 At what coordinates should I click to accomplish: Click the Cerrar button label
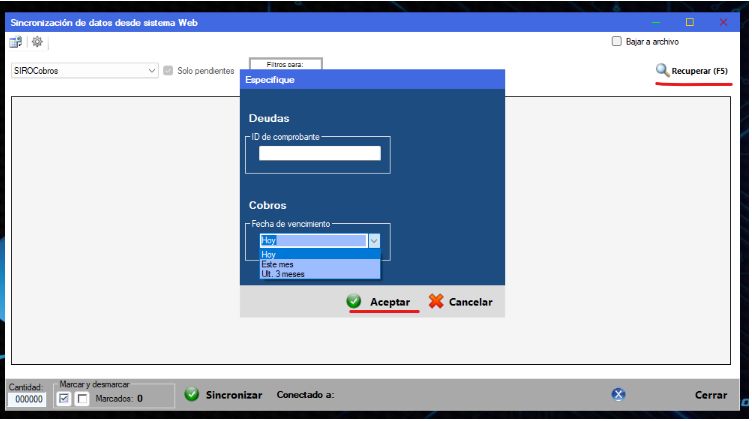coord(711,395)
